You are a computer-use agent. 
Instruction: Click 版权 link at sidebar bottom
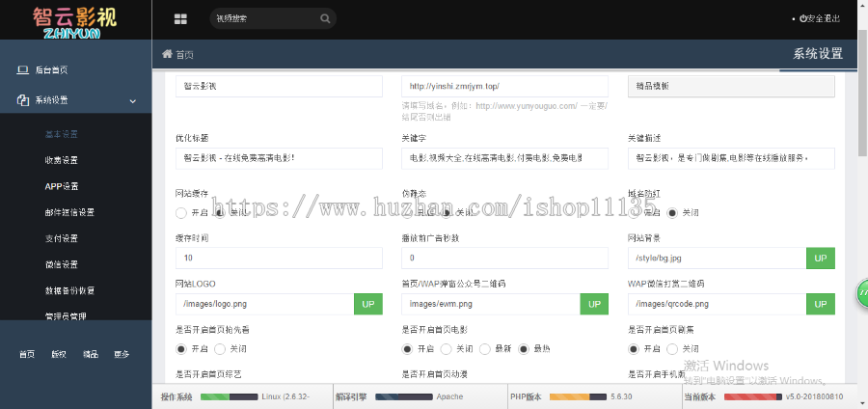(x=59, y=354)
